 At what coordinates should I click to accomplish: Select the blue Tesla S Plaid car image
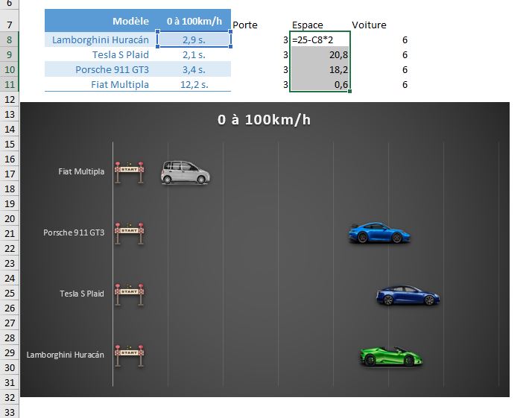[x=408, y=295]
